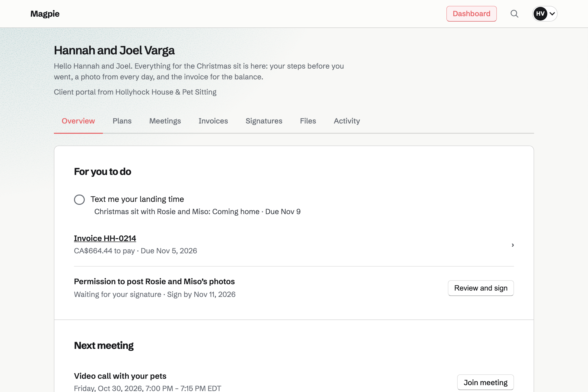Click the meeting time 'Friday, Oct 30, 2026'
This screenshot has width=588, height=392.
(108, 388)
